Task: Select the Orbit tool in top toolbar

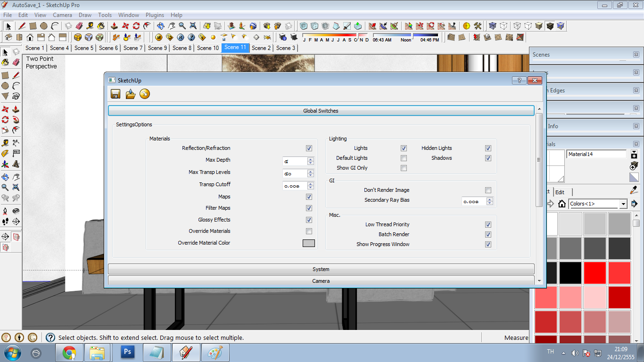Action: [160, 26]
